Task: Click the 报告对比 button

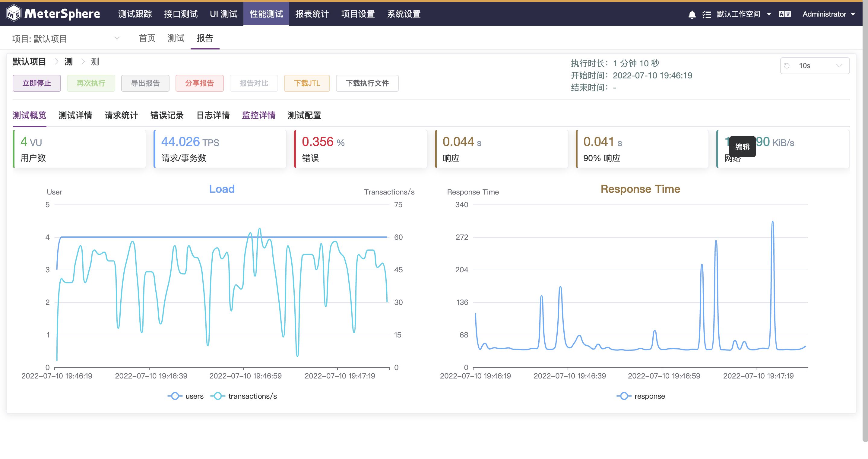Action: [254, 83]
